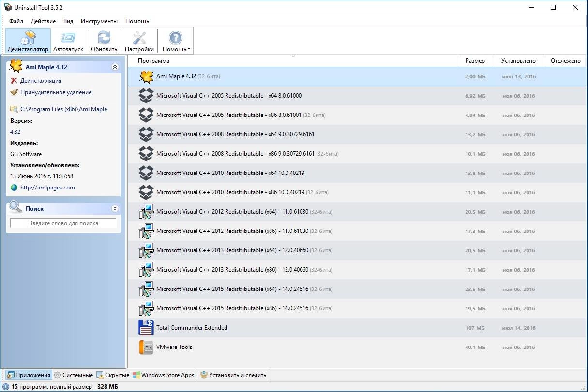Open Установить и следить tab
The image size is (588, 392).
[233, 375]
